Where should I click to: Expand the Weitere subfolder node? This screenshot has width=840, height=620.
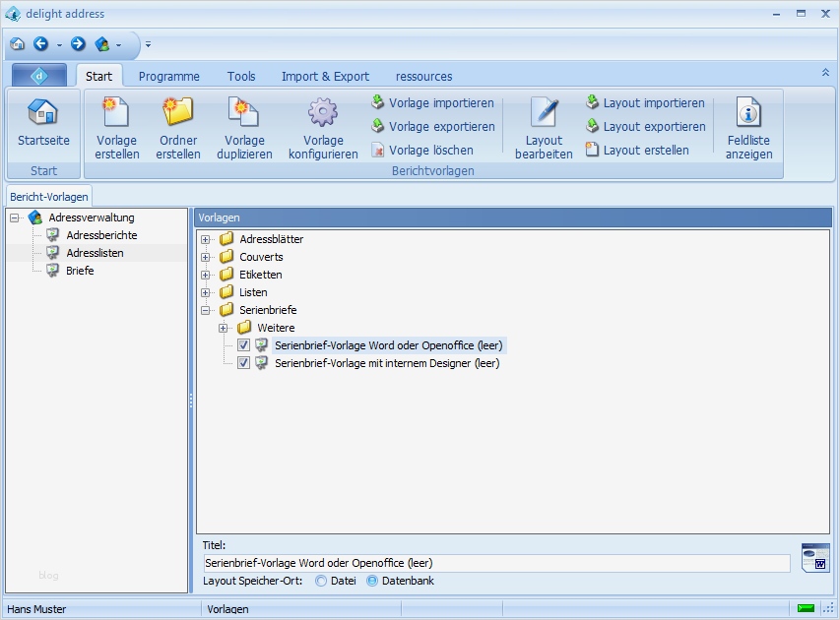click(224, 328)
